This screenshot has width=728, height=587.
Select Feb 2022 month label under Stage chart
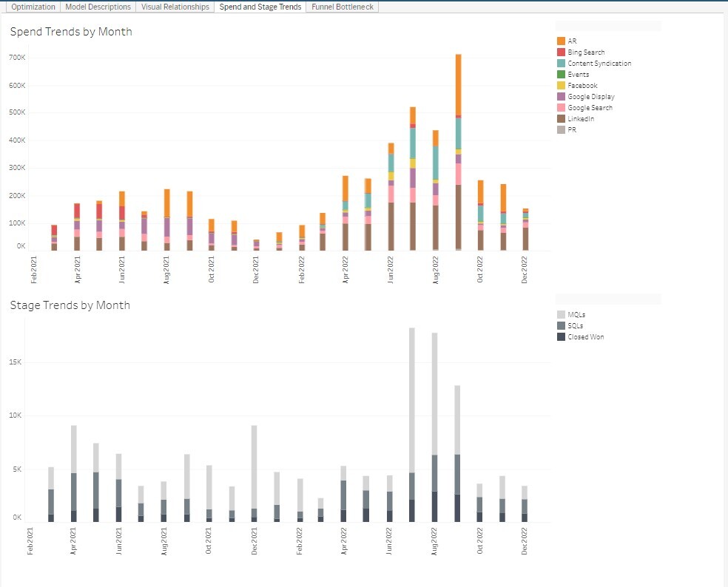(x=299, y=540)
